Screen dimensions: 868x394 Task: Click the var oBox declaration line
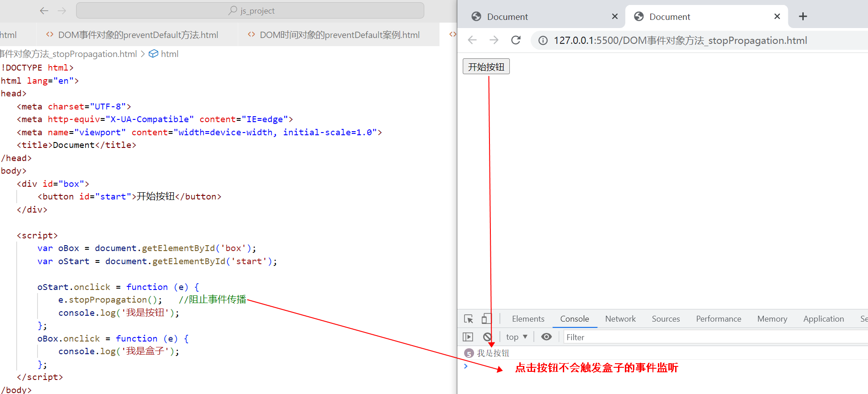click(147, 248)
